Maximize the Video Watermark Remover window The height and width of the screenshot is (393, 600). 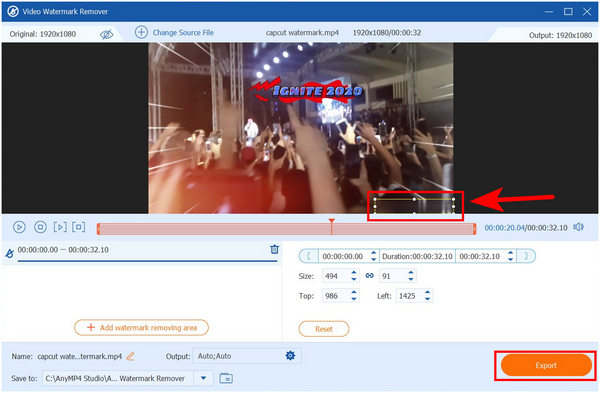pos(568,11)
